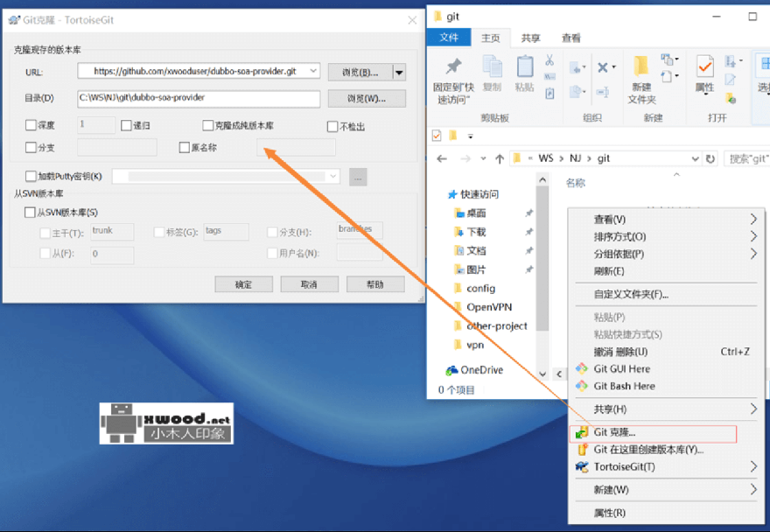Click the Putty key browse button
Viewport: 770px width, 532px height.
pyautogui.click(x=358, y=178)
